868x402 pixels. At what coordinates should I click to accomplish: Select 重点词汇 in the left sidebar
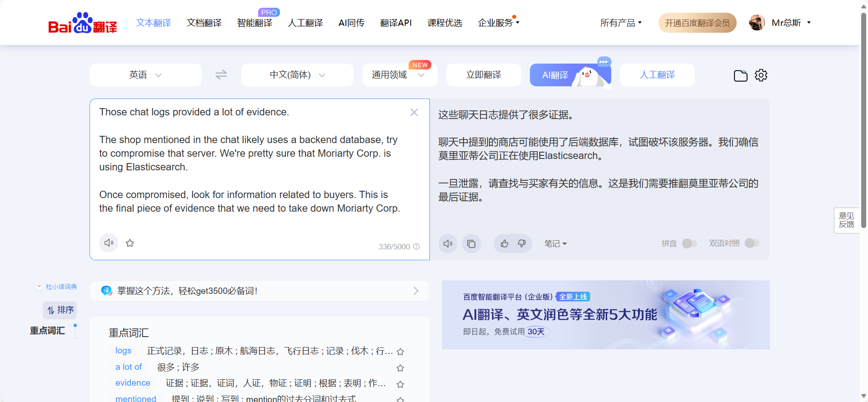[x=47, y=331]
